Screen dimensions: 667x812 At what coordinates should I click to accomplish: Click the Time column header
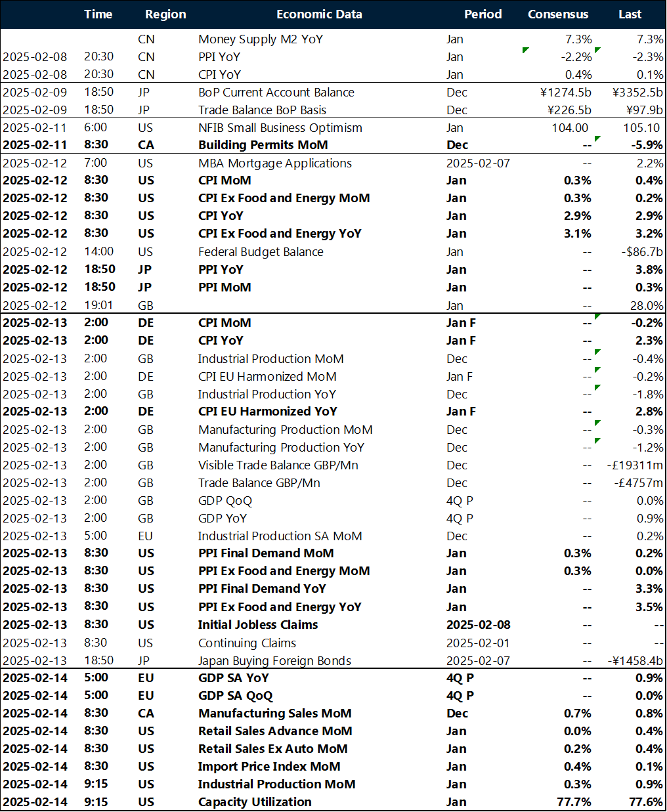tap(98, 14)
